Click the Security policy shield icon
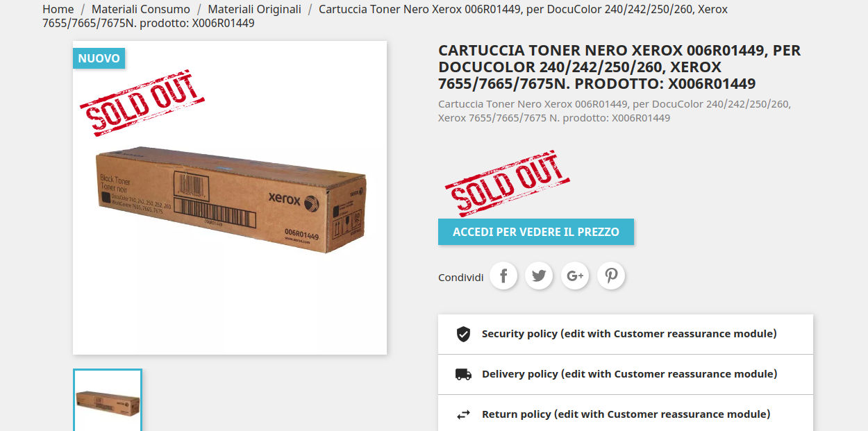 pyautogui.click(x=463, y=334)
